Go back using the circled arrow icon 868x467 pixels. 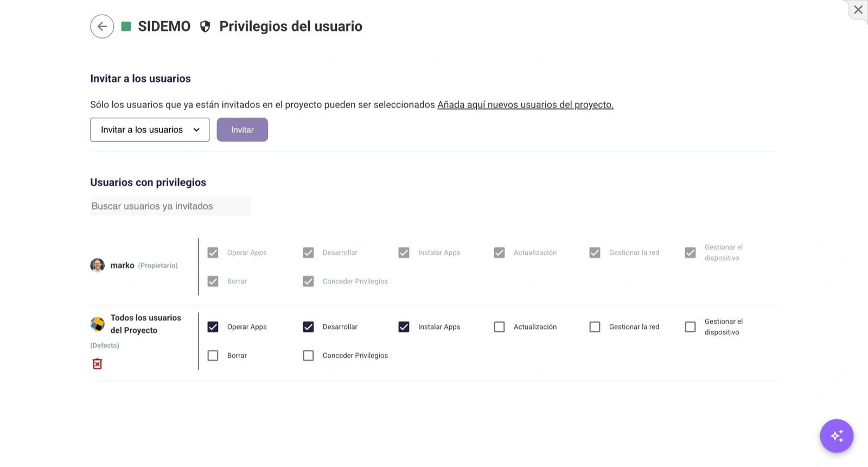102,26
